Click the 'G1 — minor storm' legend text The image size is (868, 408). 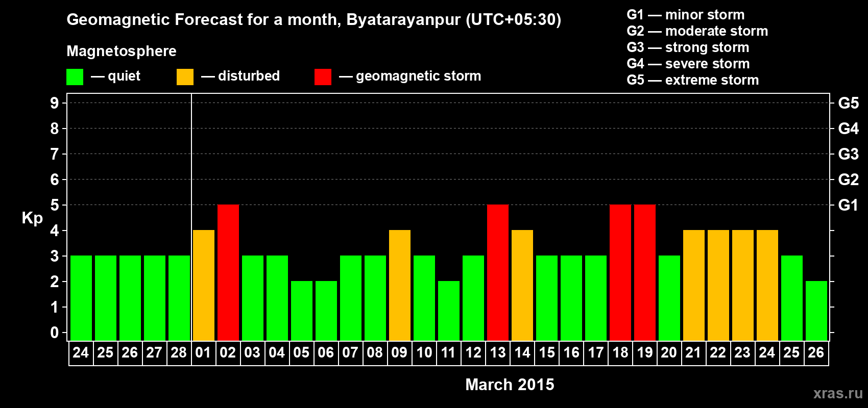pyautogui.click(x=686, y=15)
